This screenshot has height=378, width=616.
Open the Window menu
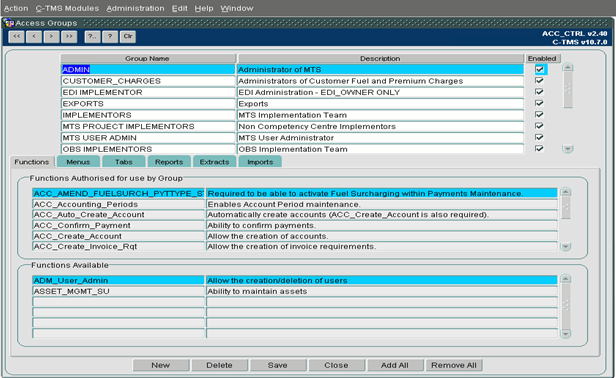[x=236, y=8]
